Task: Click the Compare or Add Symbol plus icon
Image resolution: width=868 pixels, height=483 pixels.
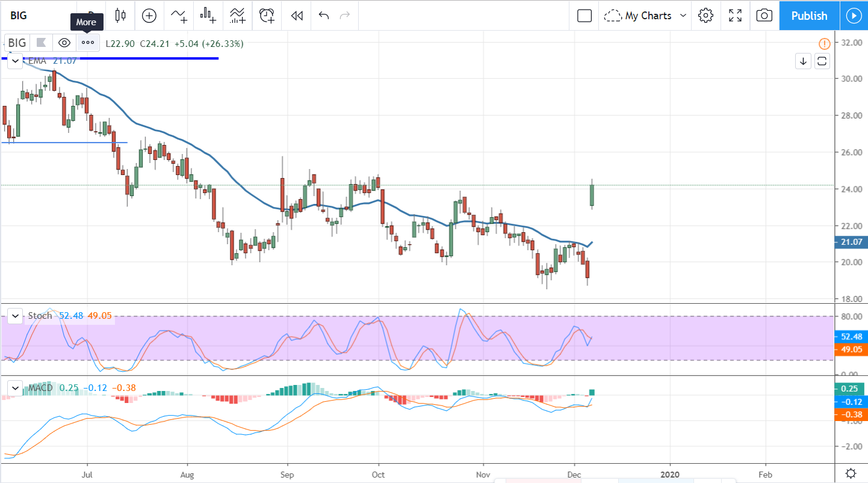Action: [149, 16]
